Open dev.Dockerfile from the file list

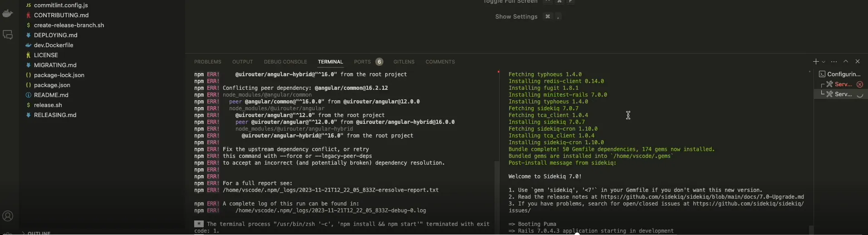tap(54, 45)
